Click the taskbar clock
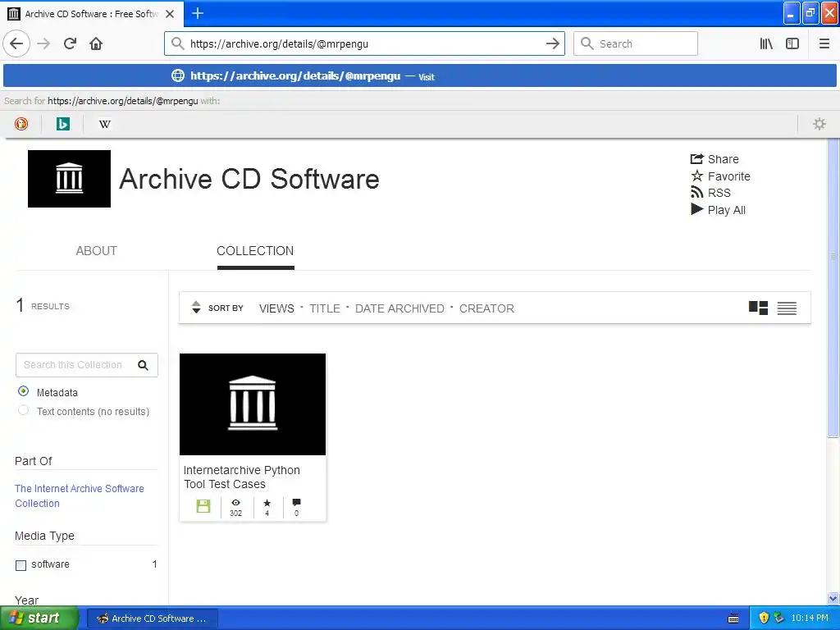The width and height of the screenshot is (840, 630). coord(810,618)
